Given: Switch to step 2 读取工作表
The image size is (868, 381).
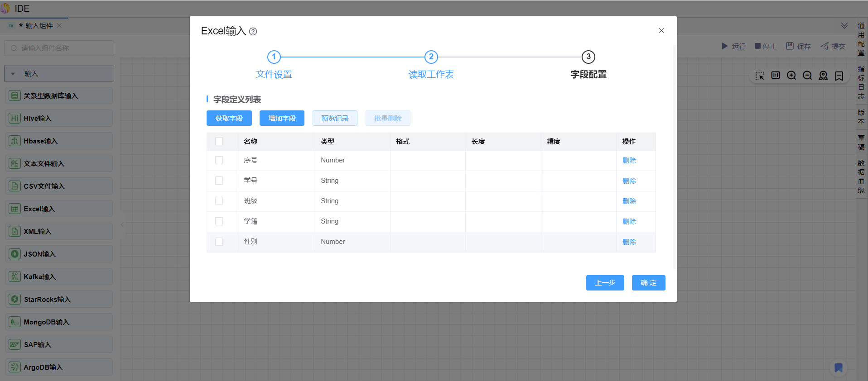Looking at the screenshot, I should [431, 57].
